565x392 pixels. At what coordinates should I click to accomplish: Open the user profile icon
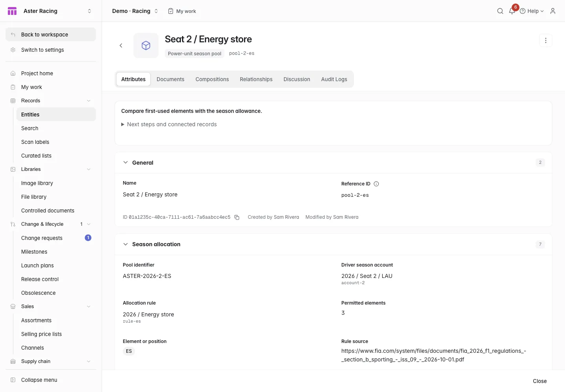[x=553, y=11]
